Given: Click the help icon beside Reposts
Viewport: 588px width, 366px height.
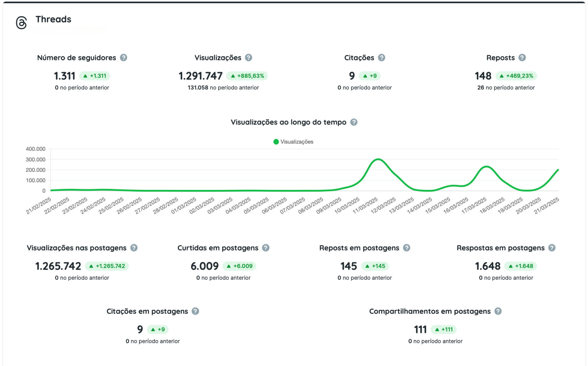Looking at the screenshot, I should [x=522, y=58].
